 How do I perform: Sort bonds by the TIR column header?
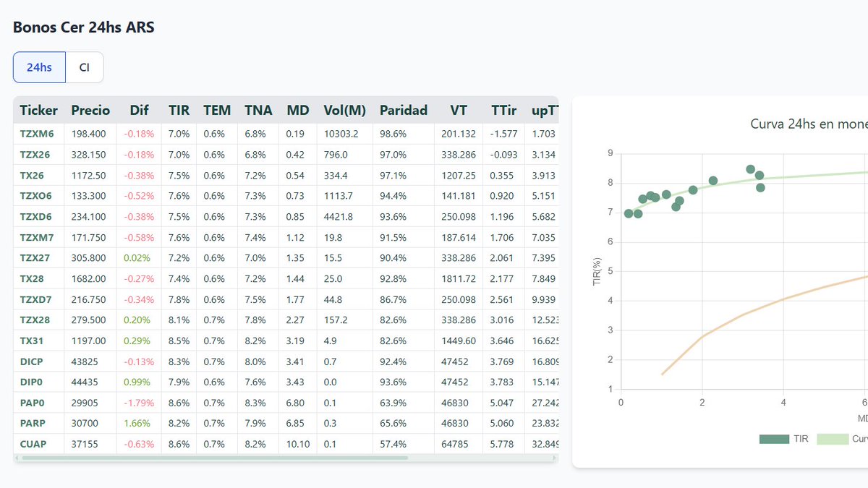coord(179,110)
